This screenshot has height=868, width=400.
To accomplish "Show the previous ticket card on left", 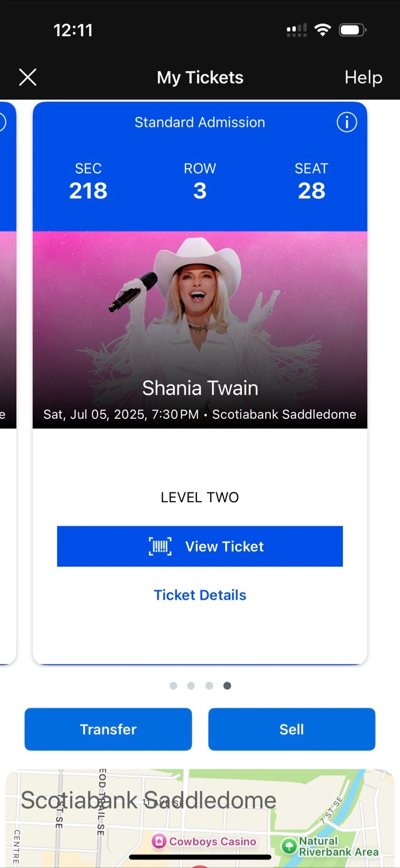I will tap(8, 383).
